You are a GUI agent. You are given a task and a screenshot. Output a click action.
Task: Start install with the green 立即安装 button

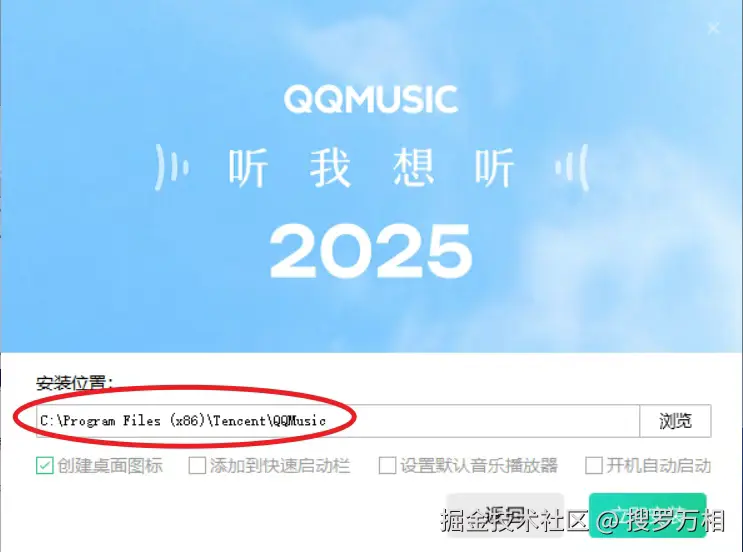coord(648,515)
